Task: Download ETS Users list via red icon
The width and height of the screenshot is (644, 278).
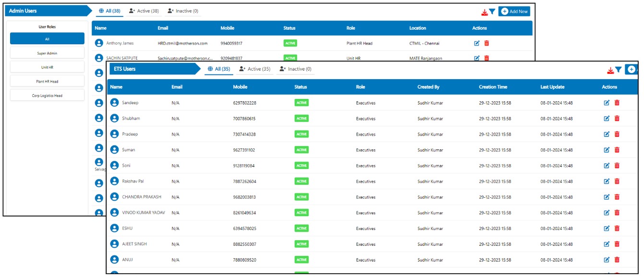Action: tap(610, 70)
